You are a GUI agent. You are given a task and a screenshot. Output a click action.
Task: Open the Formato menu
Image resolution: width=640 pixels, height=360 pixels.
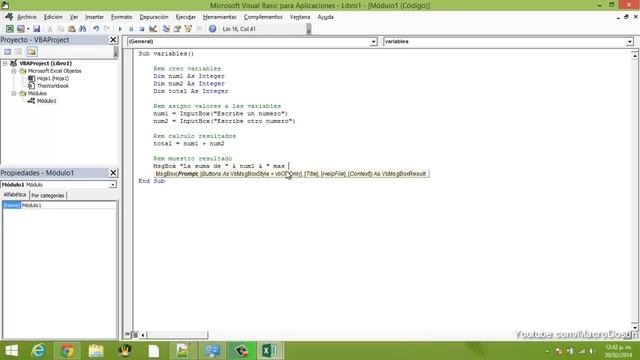pyautogui.click(x=122, y=17)
